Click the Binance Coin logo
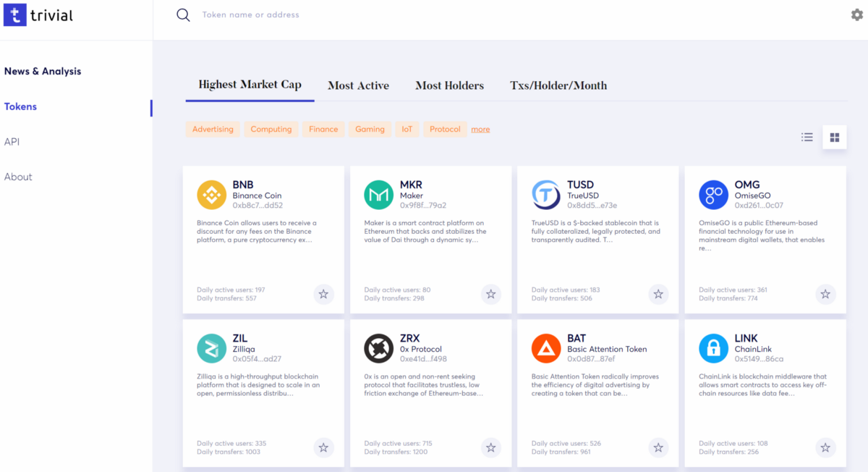The height and width of the screenshot is (472, 868). 211,195
